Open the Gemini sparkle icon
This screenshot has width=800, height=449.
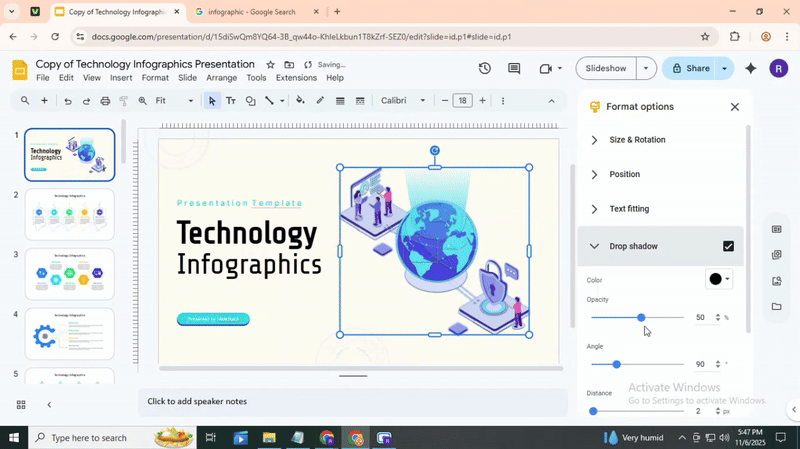750,69
